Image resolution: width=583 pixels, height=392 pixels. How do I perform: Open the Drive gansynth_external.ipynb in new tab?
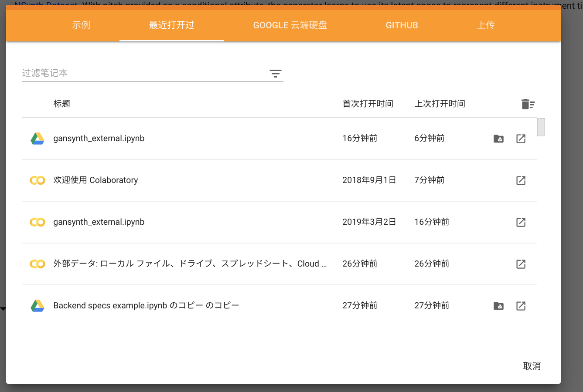(521, 139)
